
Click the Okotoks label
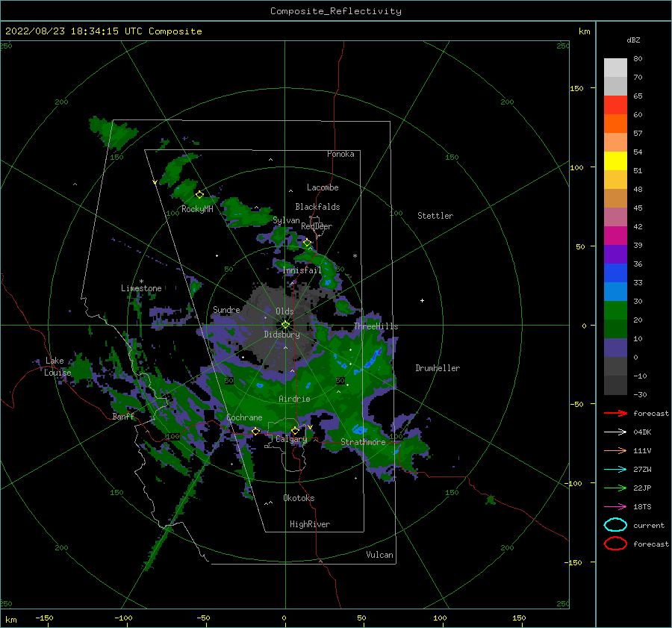click(x=299, y=498)
